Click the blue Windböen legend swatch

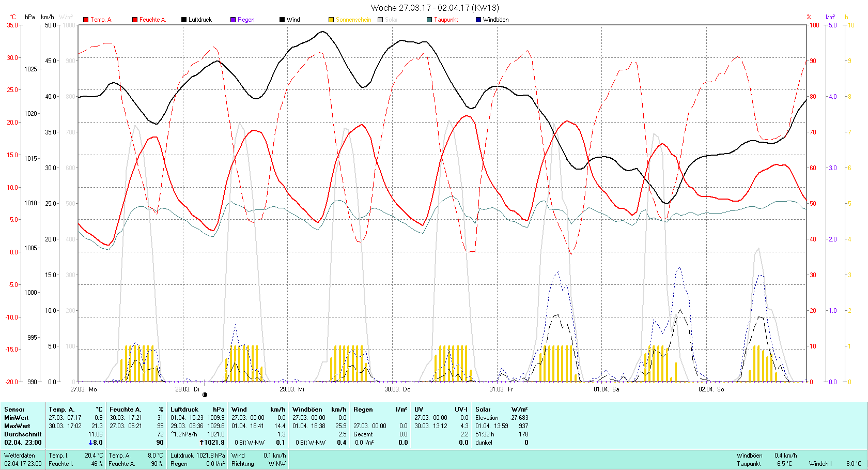pyautogui.click(x=478, y=20)
